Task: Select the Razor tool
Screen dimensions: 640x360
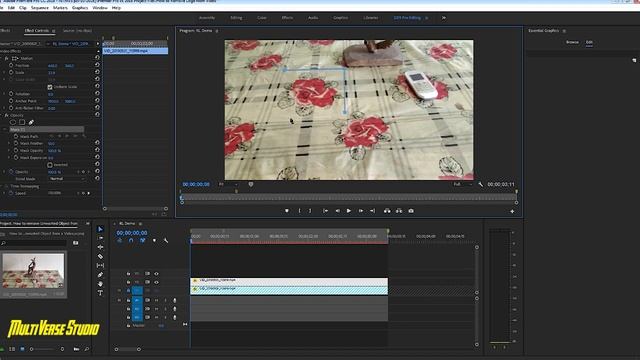Action: [100, 256]
